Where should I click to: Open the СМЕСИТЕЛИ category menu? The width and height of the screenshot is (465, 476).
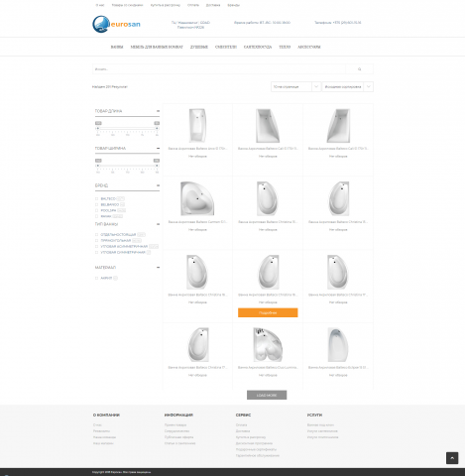[x=226, y=47]
